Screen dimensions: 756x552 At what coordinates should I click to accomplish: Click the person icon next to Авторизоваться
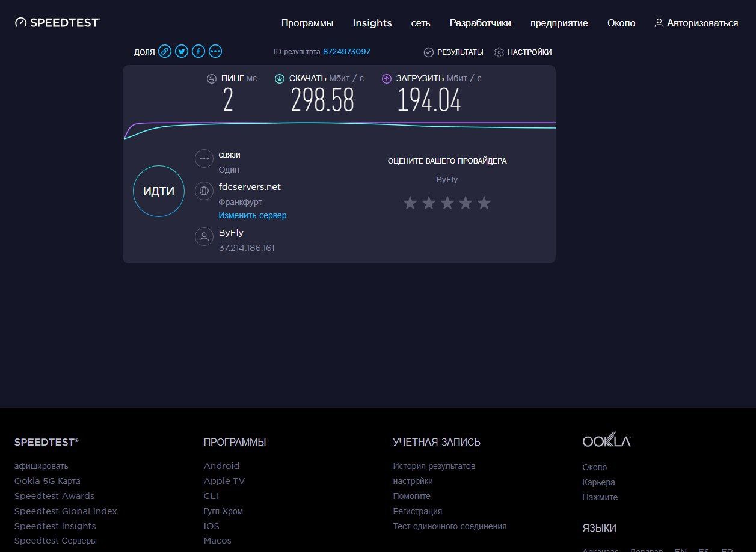[x=659, y=23]
